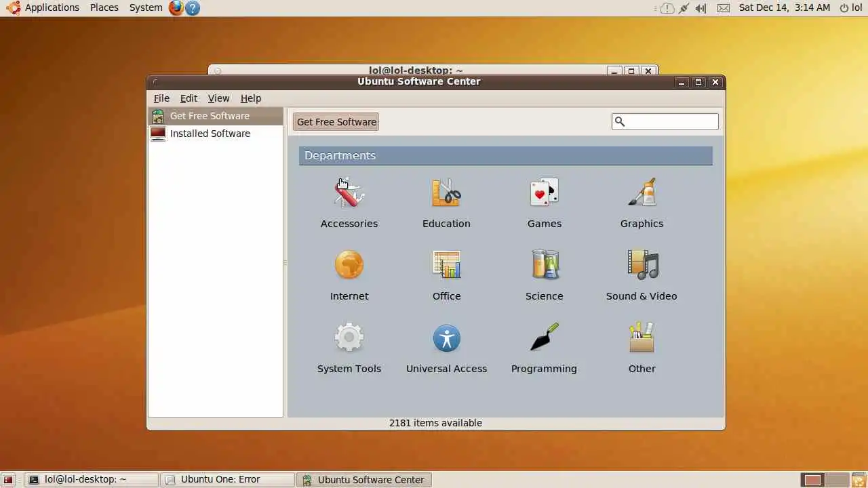Open the Universal Access icon
The width and height of the screenshot is (868, 488).
click(x=446, y=338)
